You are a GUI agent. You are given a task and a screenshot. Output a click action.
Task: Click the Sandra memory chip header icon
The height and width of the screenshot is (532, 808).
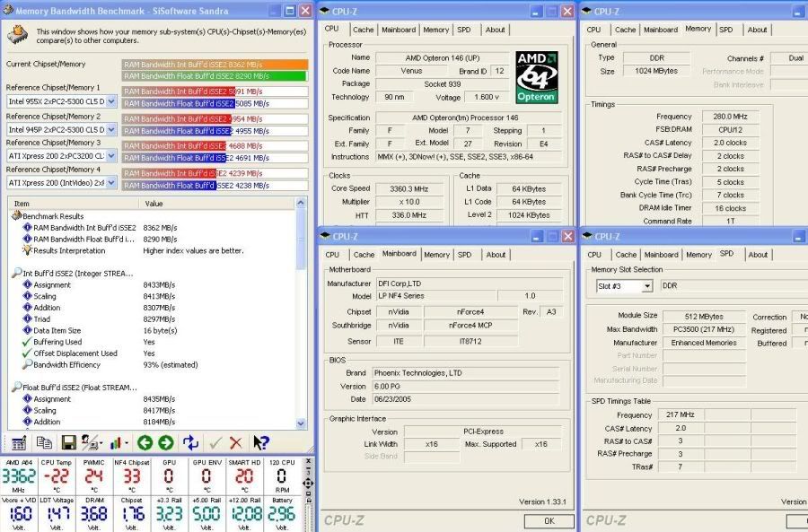pos(18,35)
